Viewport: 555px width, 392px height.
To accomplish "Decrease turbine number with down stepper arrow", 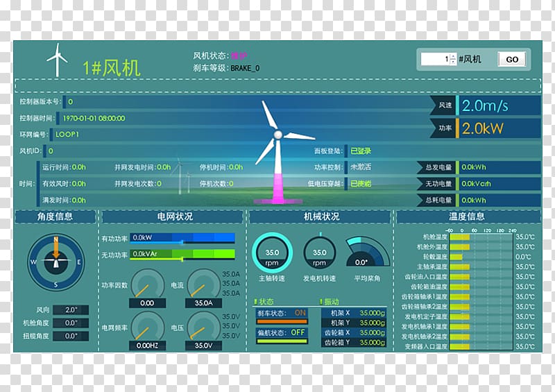I will click(x=453, y=62).
